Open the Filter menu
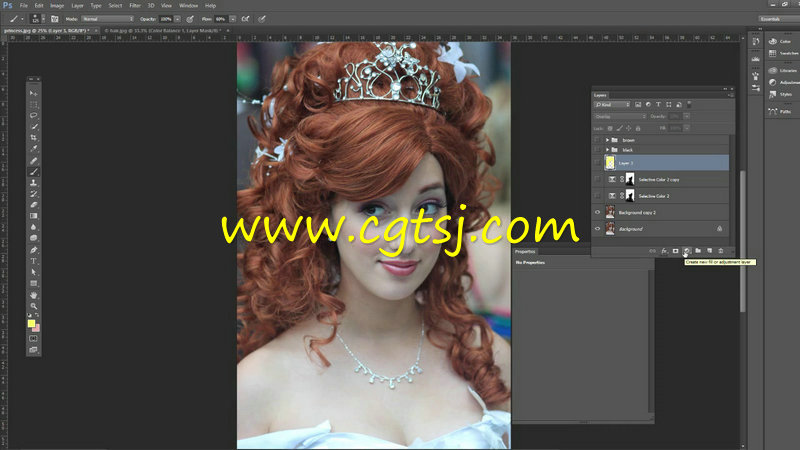 point(135,6)
